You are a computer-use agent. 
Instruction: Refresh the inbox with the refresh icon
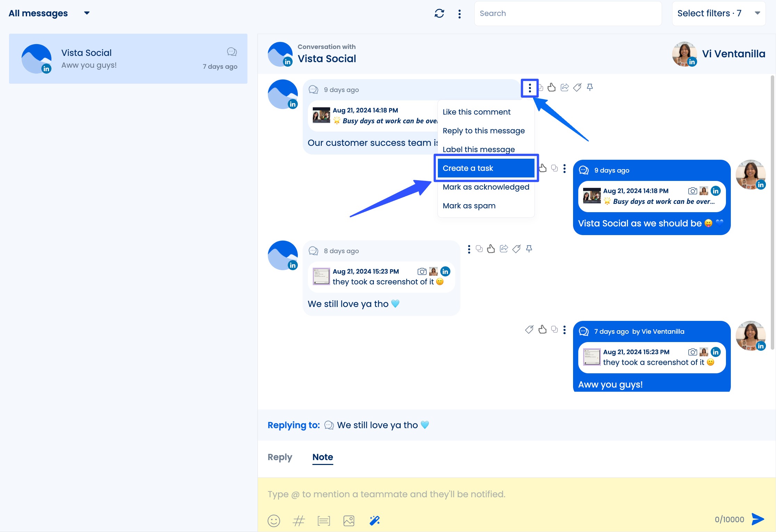coord(439,14)
